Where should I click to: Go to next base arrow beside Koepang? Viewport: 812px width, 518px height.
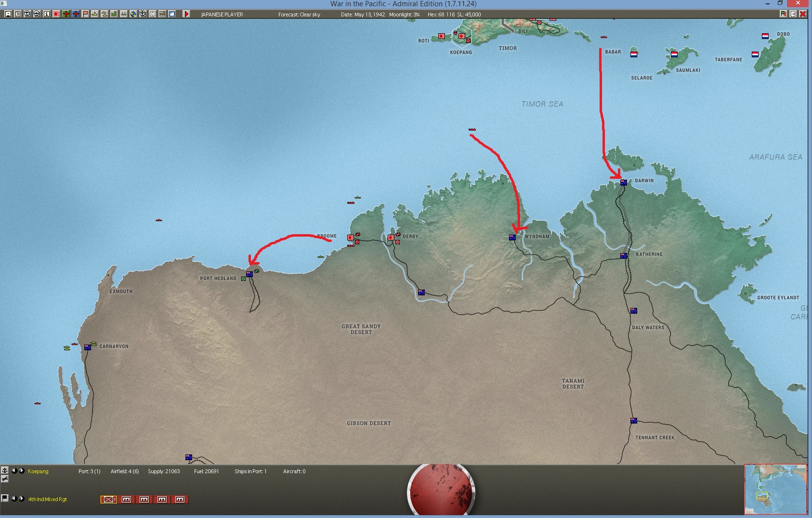(x=22, y=471)
